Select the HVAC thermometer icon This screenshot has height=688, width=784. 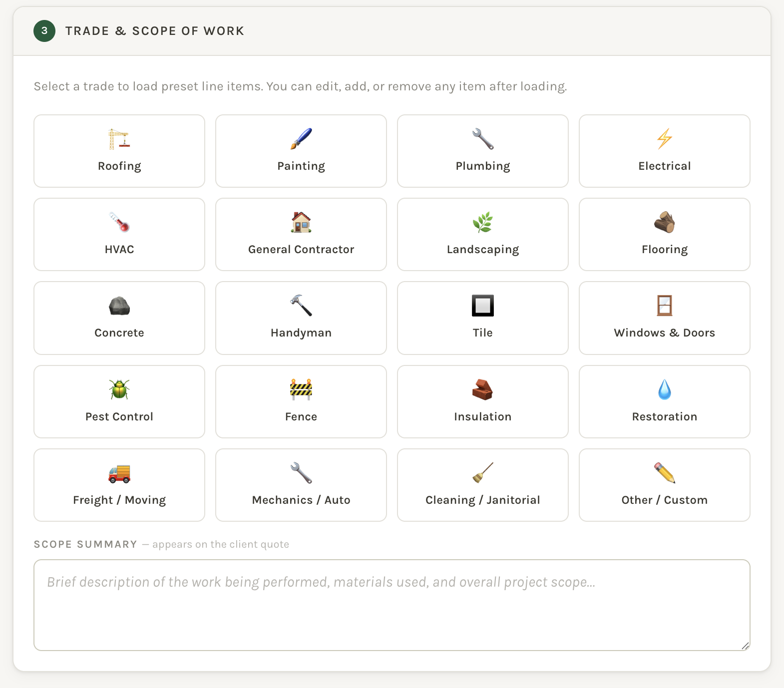pos(119,223)
